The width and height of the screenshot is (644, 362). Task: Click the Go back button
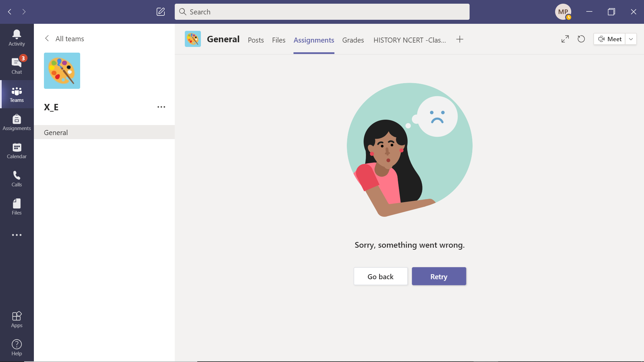point(380,277)
